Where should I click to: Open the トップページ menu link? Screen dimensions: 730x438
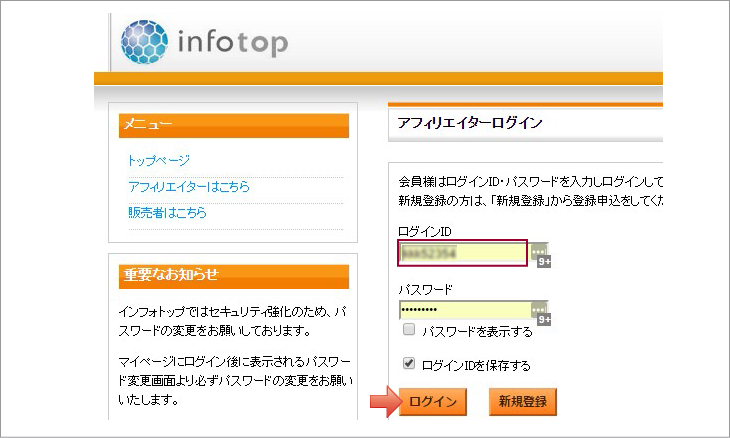pos(159,160)
